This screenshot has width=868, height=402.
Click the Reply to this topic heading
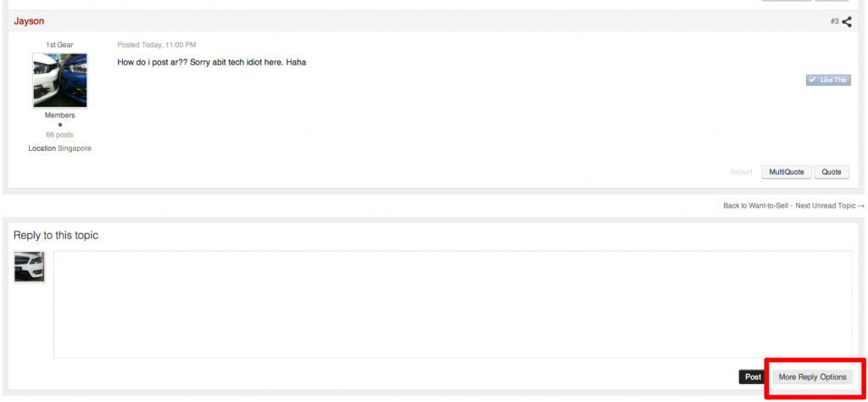coord(56,235)
